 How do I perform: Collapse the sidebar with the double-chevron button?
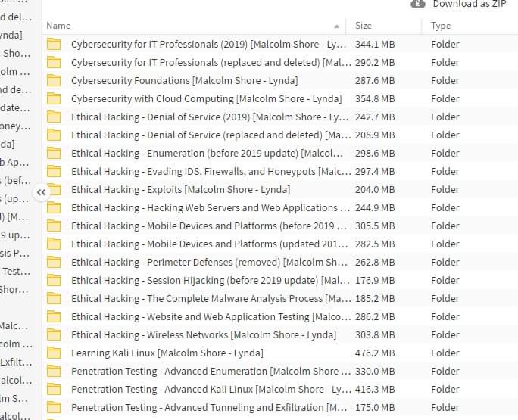(x=42, y=192)
